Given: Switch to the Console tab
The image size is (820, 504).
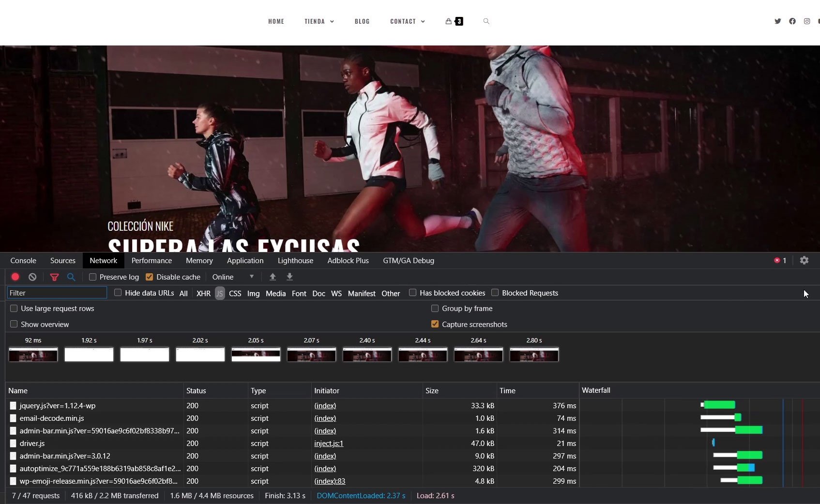Looking at the screenshot, I should pyautogui.click(x=23, y=260).
